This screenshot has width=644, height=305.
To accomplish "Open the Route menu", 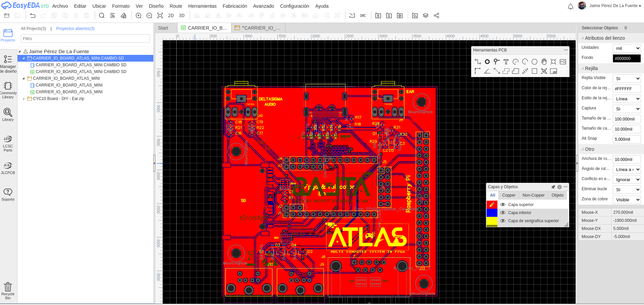I will click(176, 6).
